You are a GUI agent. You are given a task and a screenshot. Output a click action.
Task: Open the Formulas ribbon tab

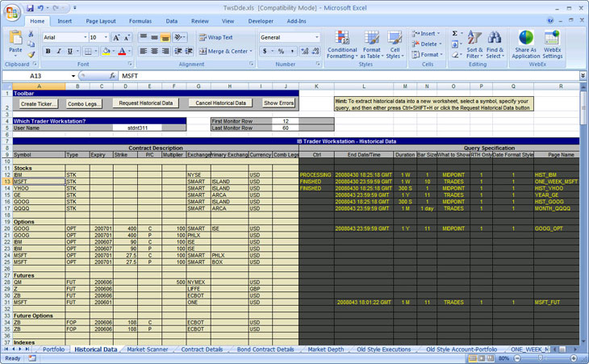pyautogui.click(x=140, y=21)
